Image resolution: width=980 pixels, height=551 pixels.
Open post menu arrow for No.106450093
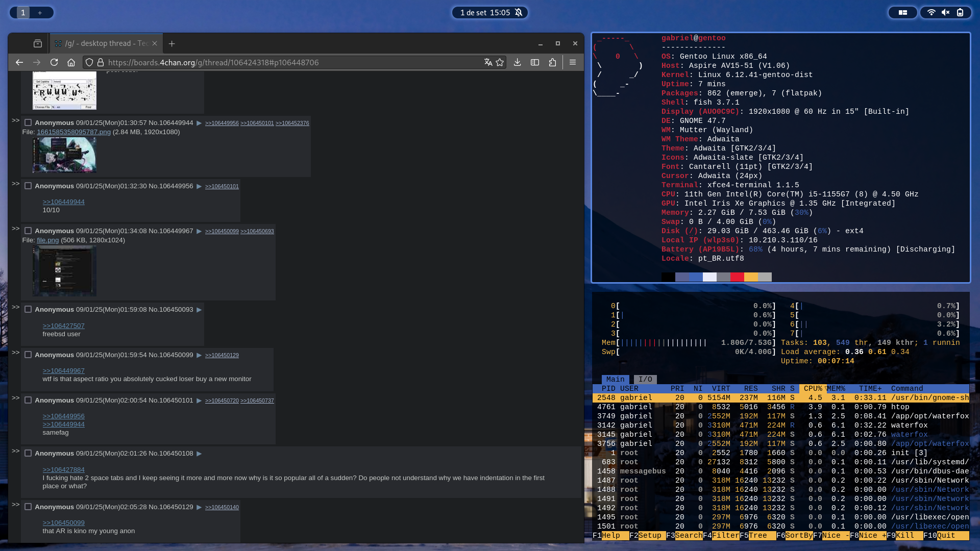point(199,310)
